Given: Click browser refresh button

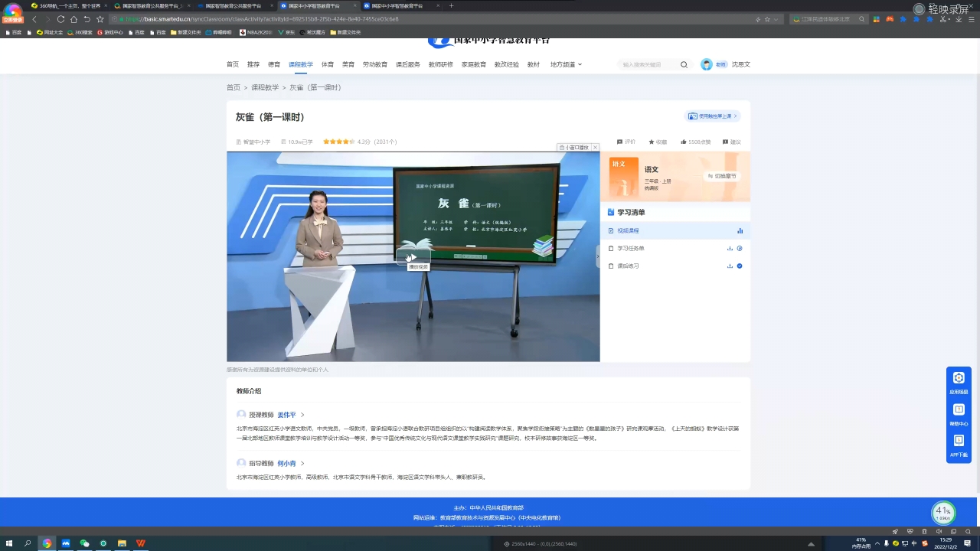Looking at the screenshot, I should tap(60, 19).
